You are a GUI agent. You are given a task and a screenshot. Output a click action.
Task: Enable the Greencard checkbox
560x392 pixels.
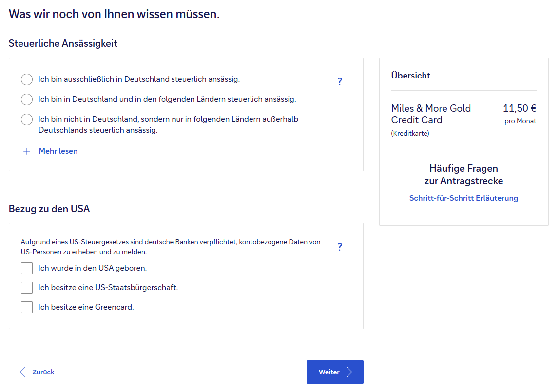point(27,307)
